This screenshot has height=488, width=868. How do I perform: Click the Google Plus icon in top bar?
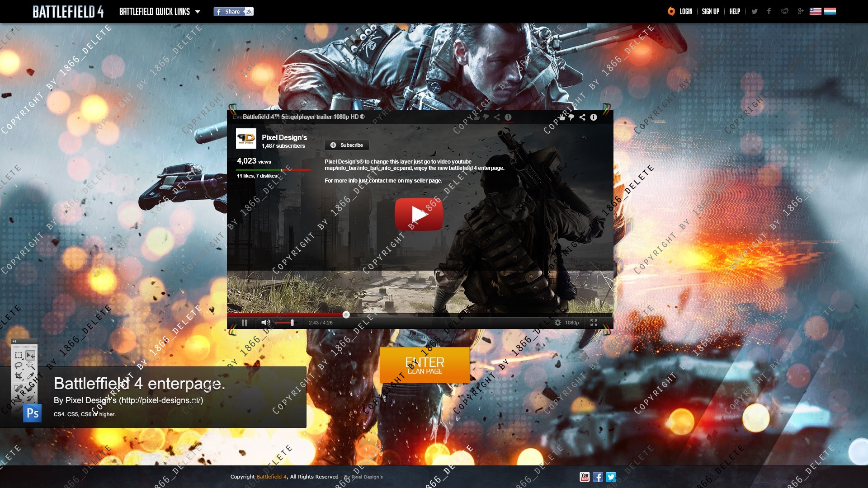(x=800, y=11)
